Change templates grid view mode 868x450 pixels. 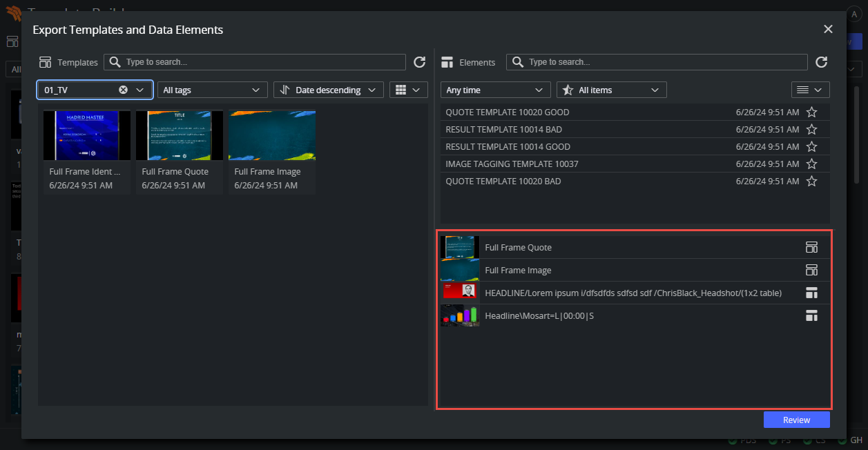pyautogui.click(x=408, y=90)
